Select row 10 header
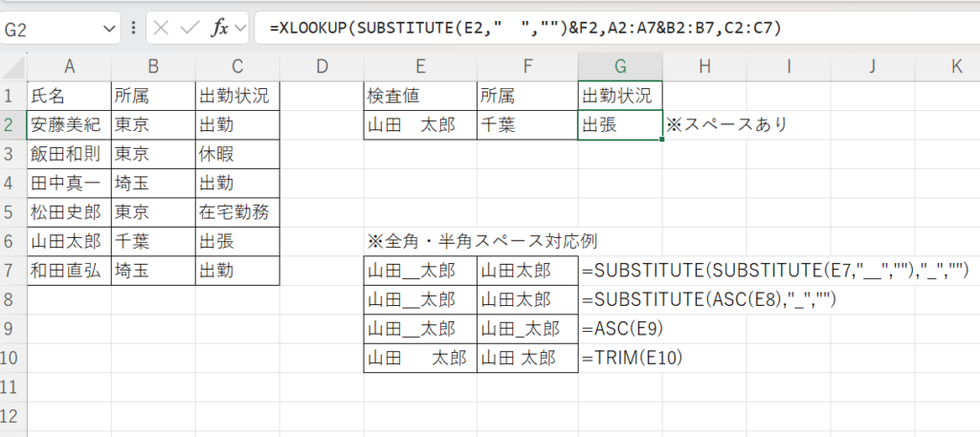Image resolution: width=980 pixels, height=437 pixels. click(x=13, y=359)
